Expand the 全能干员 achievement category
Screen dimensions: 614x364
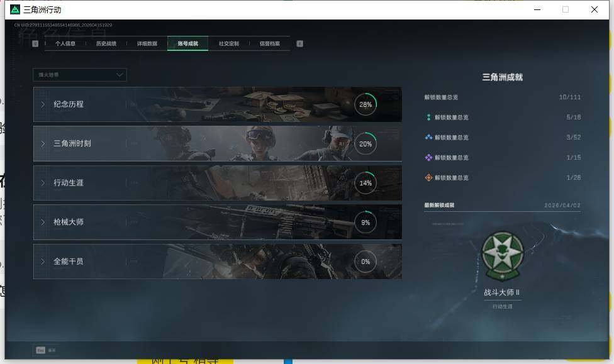click(x=217, y=262)
